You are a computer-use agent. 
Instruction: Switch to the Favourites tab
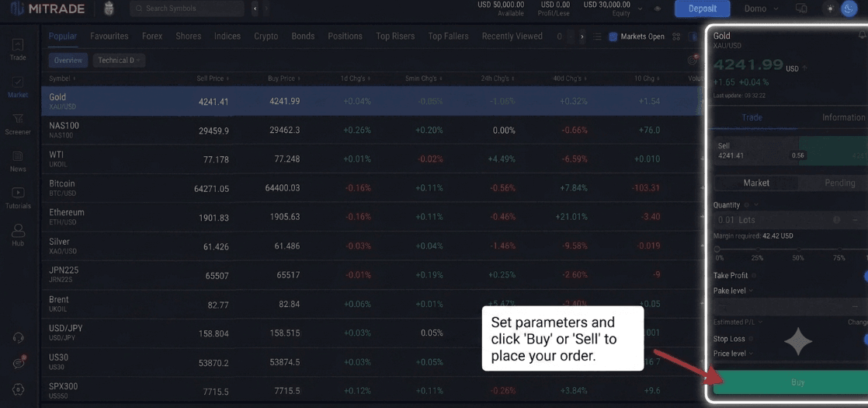(x=109, y=36)
